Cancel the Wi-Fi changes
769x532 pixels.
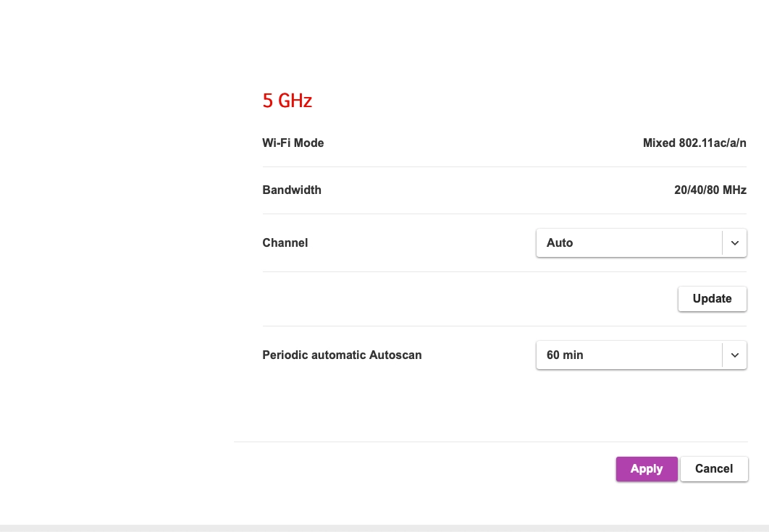coord(714,469)
